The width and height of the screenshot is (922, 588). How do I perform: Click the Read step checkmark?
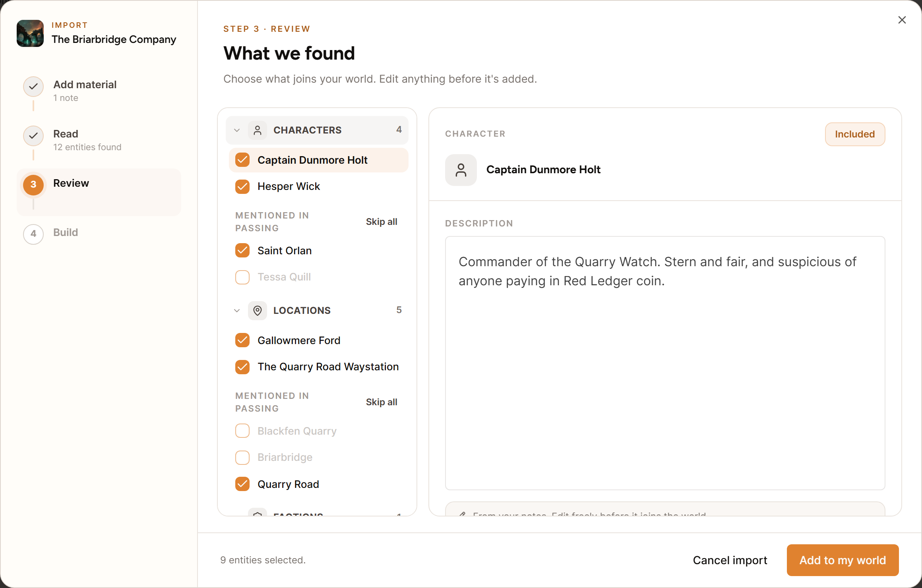[33, 135]
